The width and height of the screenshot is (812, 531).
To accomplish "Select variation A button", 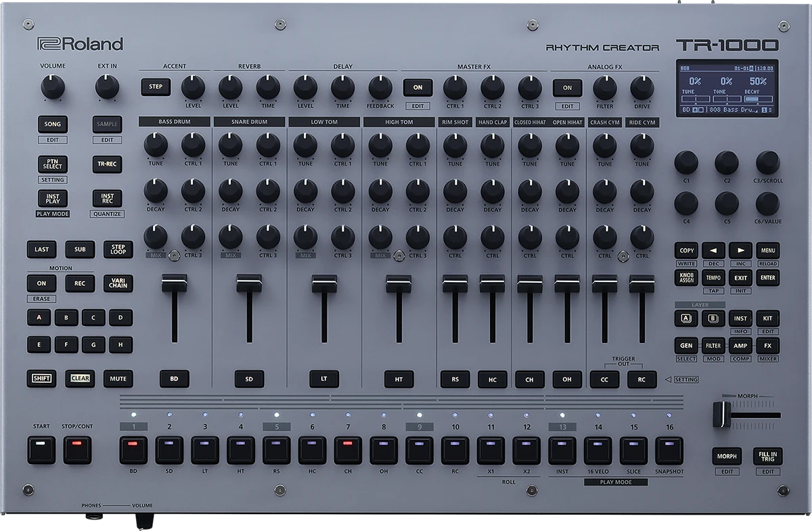I will 39,317.
